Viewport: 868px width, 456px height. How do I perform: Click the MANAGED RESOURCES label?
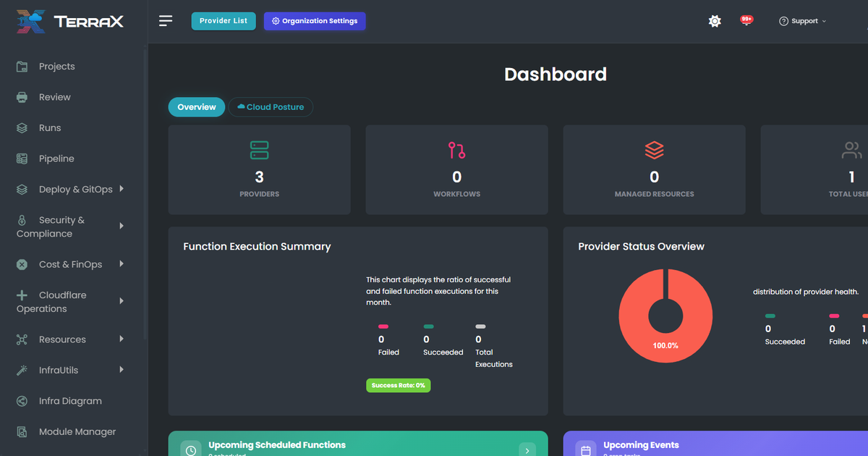654,194
